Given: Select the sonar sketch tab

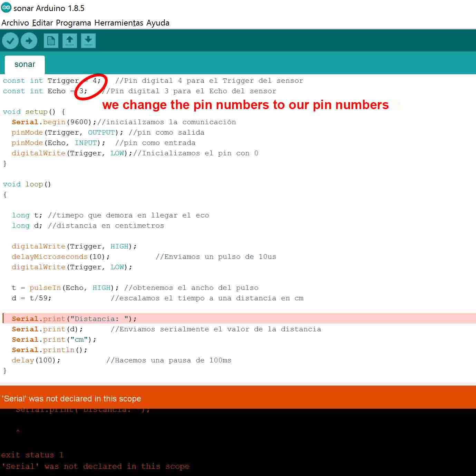Looking at the screenshot, I should tap(25, 65).
